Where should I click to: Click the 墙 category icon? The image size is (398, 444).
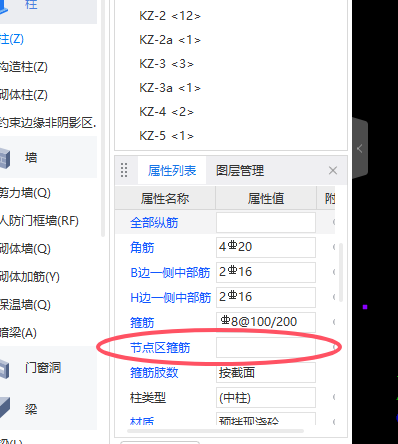5,159
